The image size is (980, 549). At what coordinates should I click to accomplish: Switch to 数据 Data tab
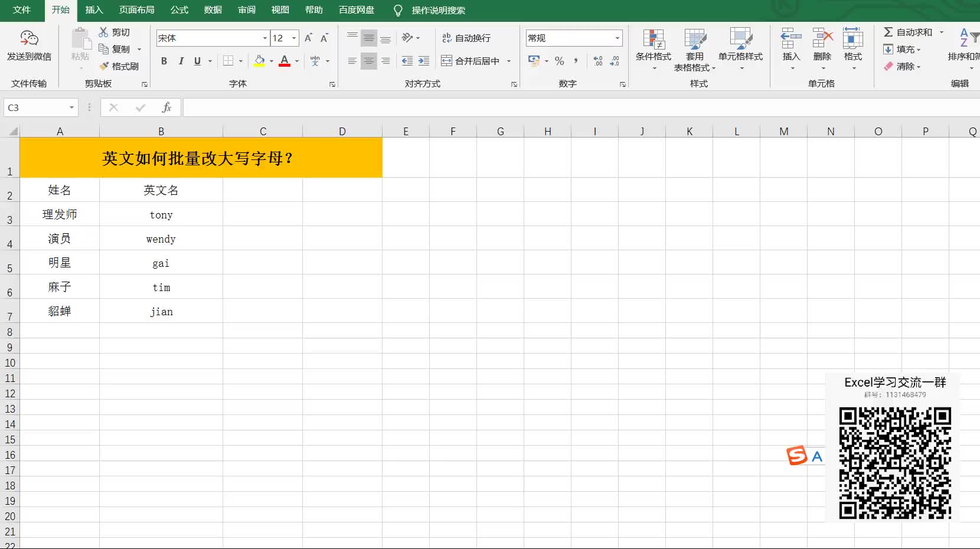tap(213, 10)
